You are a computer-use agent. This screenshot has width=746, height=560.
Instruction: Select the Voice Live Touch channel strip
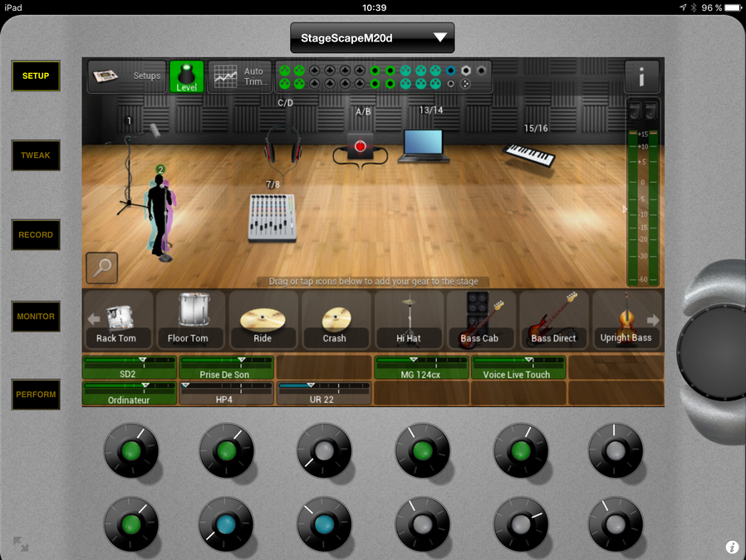click(518, 368)
